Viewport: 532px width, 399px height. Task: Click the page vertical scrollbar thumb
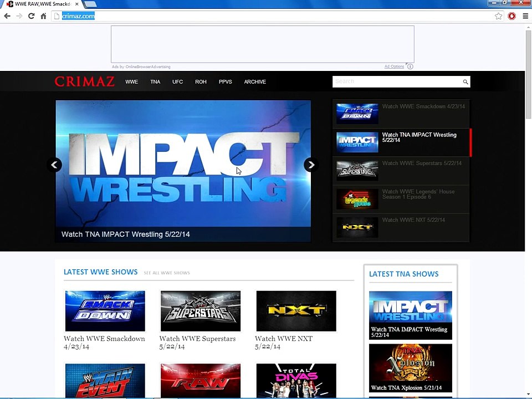(528, 75)
